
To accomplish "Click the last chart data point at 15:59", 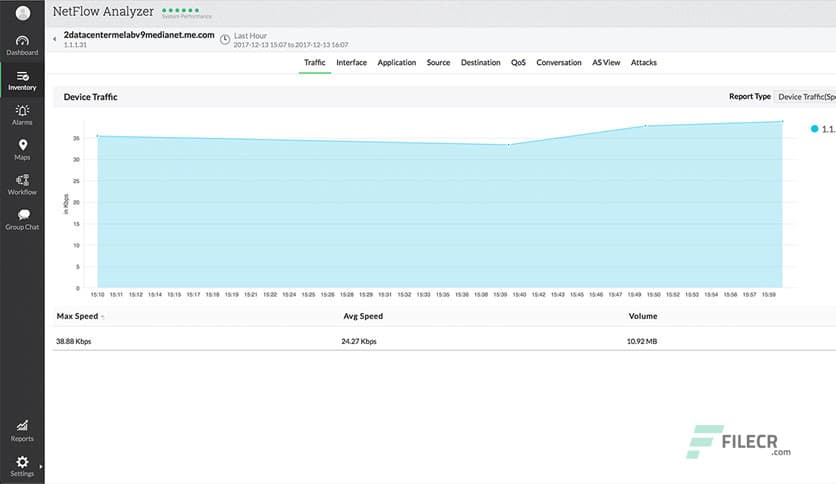I will [782, 122].
